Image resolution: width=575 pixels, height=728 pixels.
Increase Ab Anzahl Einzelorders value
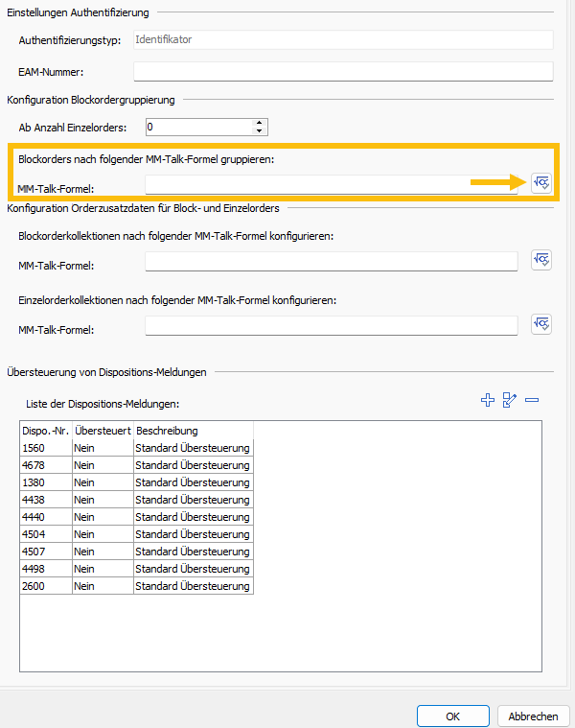click(260, 122)
